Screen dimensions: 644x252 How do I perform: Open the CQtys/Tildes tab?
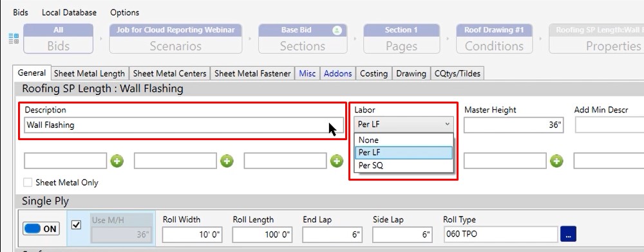pyautogui.click(x=457, y=73)
